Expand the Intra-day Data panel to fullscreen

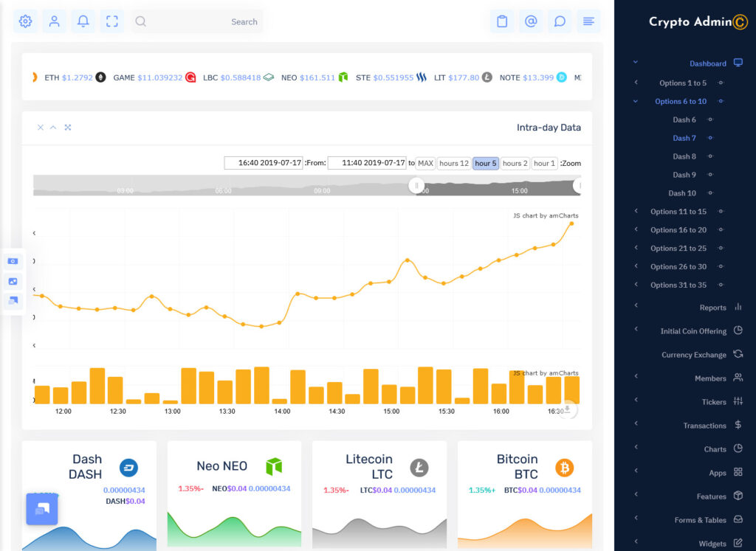click(68, 127)
